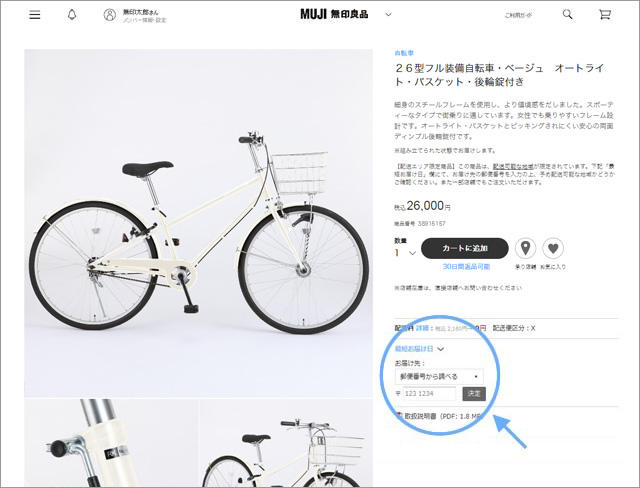640x488 pixels.
Task: Click the postal code input field
Action: tap(429, 394)
